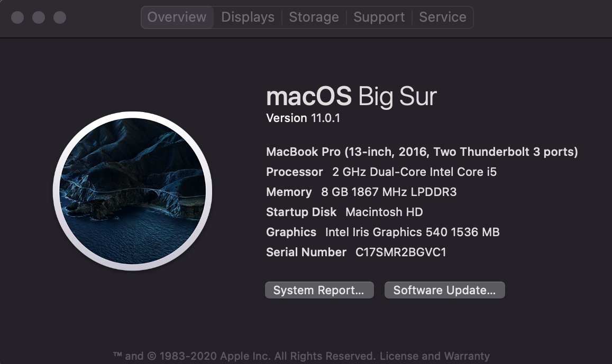
Task: Click Version 11.0.1 to reveal build number
Action: [x=303, y=118]
